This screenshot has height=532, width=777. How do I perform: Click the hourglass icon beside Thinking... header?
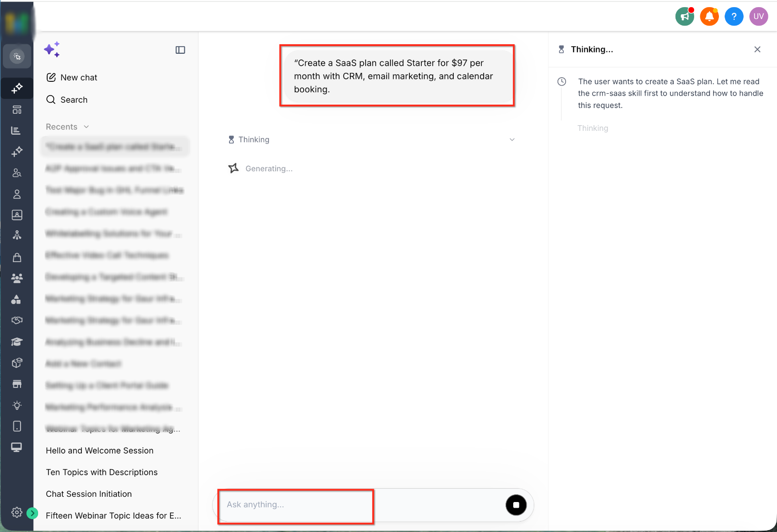561,49
